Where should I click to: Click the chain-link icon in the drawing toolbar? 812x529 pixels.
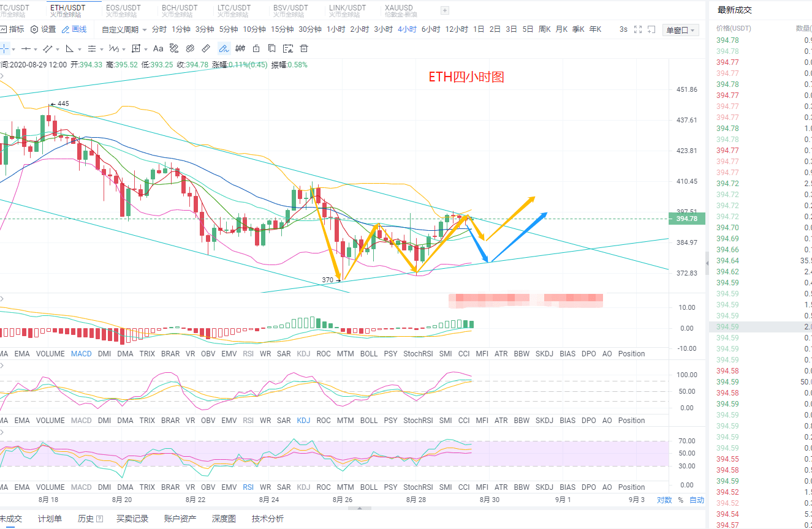[x=190, y=48]
